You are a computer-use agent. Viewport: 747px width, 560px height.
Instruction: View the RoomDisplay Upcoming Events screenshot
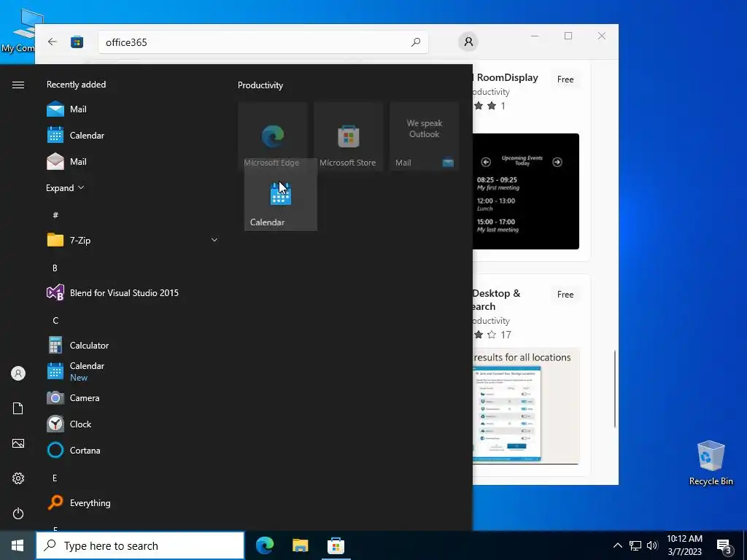pos(526,191)
